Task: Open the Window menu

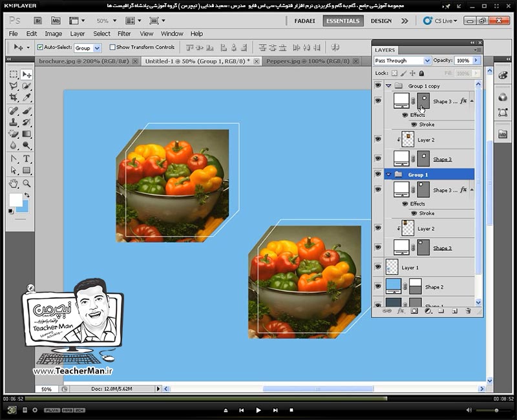Action: coord(172,34)
